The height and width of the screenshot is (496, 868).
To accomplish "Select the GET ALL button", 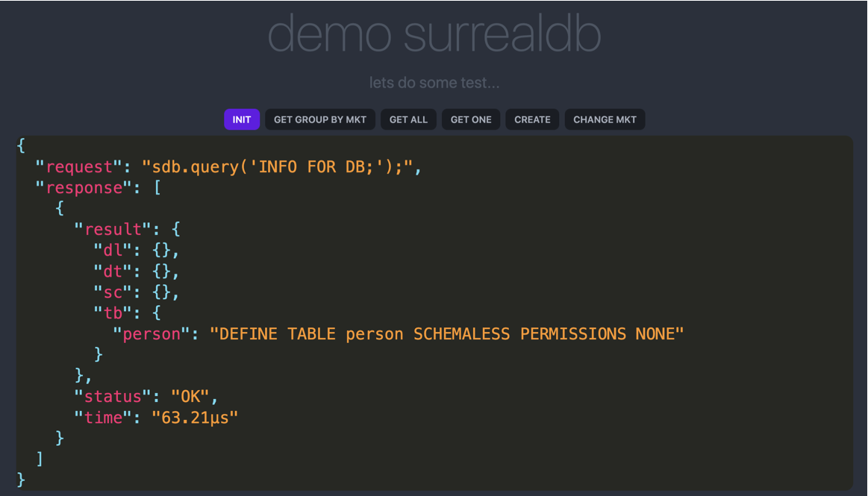I will 408,119.
